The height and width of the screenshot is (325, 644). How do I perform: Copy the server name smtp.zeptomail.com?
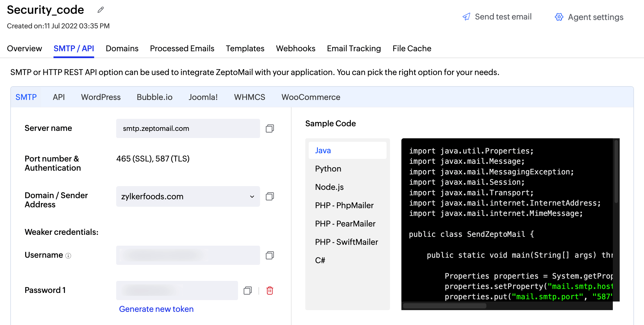pos(269,128)
